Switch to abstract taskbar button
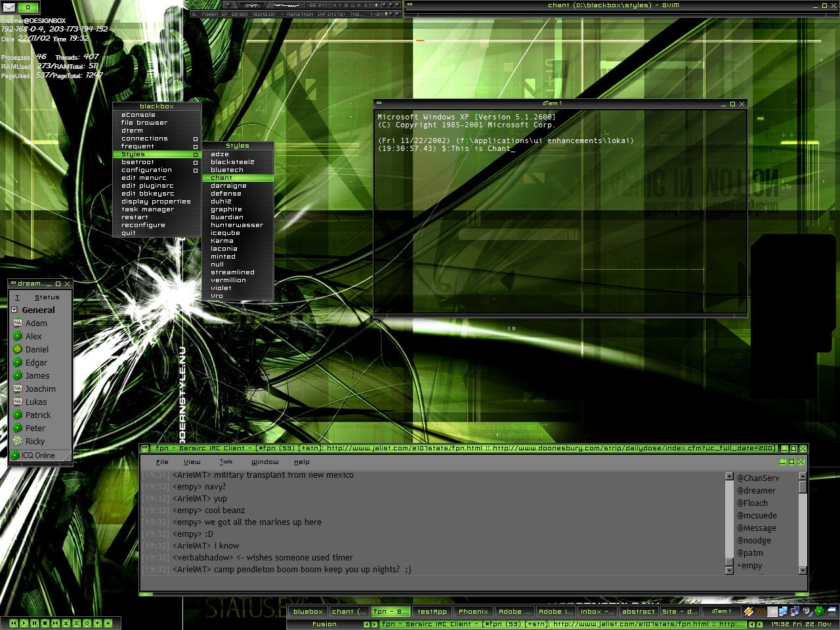 click(x=639, y=612)
